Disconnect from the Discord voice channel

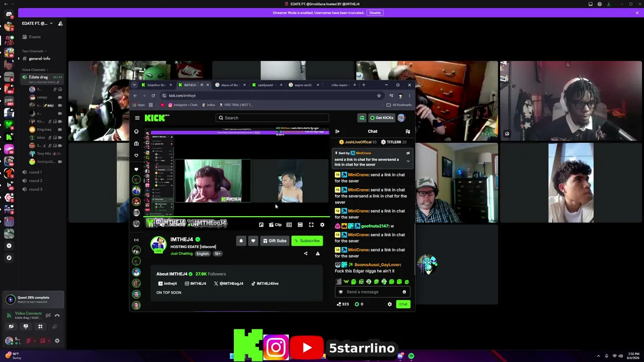click(57, 315)
